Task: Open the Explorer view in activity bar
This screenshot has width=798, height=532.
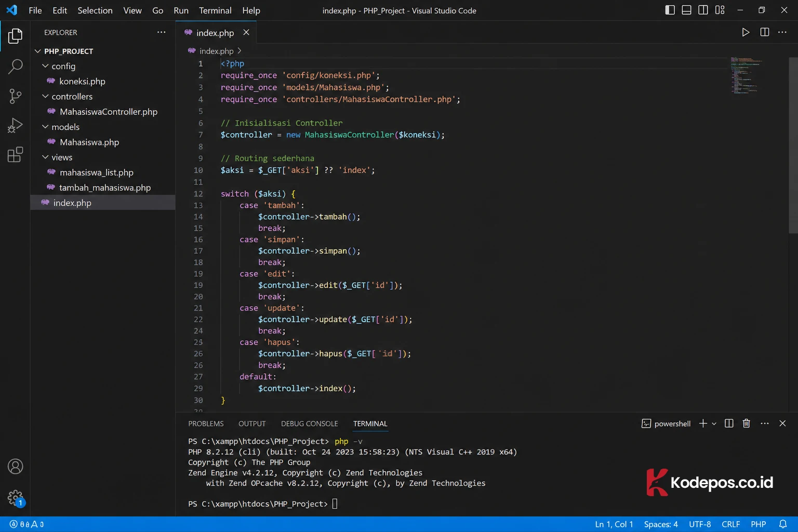Action: pos(15,36)
